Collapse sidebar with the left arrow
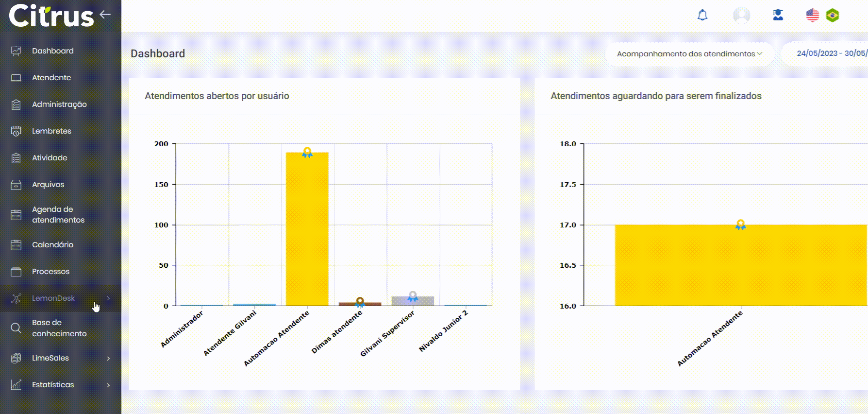Screen dimensions: 868x414 coord(105,15)
